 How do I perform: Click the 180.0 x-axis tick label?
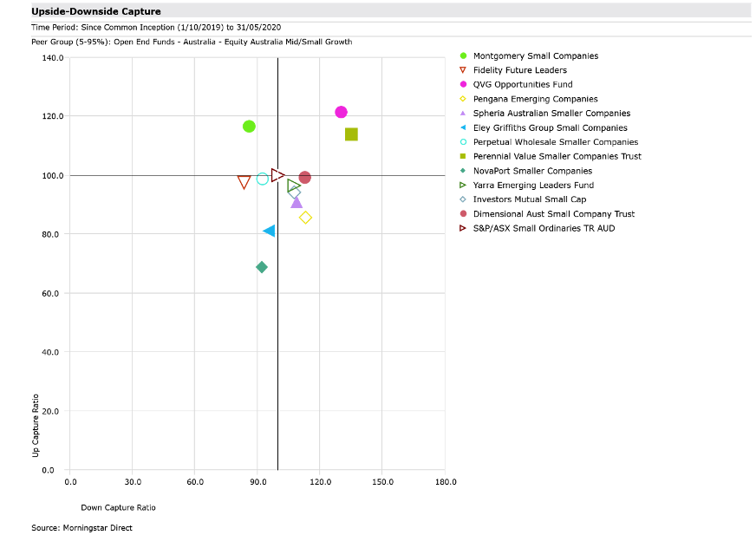coord(446,482)
